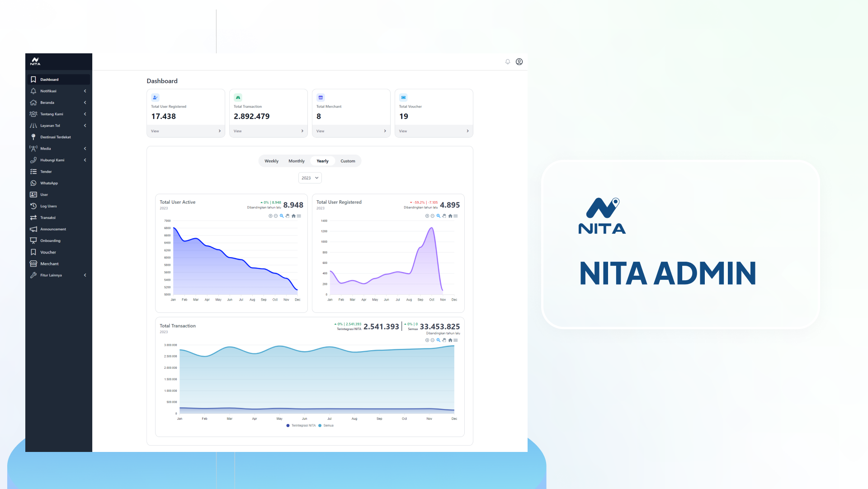The width and height of the screenshot is (868, 489).
Task: Open the 2023 year dropdown
Action: pos(310,178)
